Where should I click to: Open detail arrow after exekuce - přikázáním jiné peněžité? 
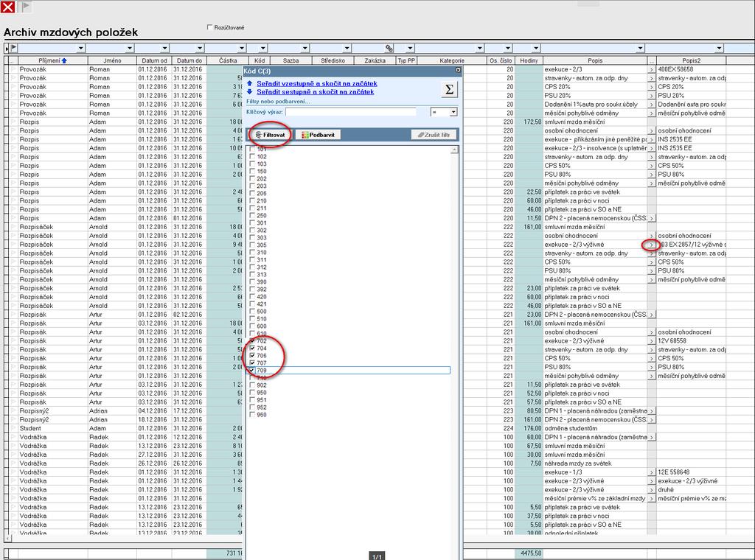point(652,139)
